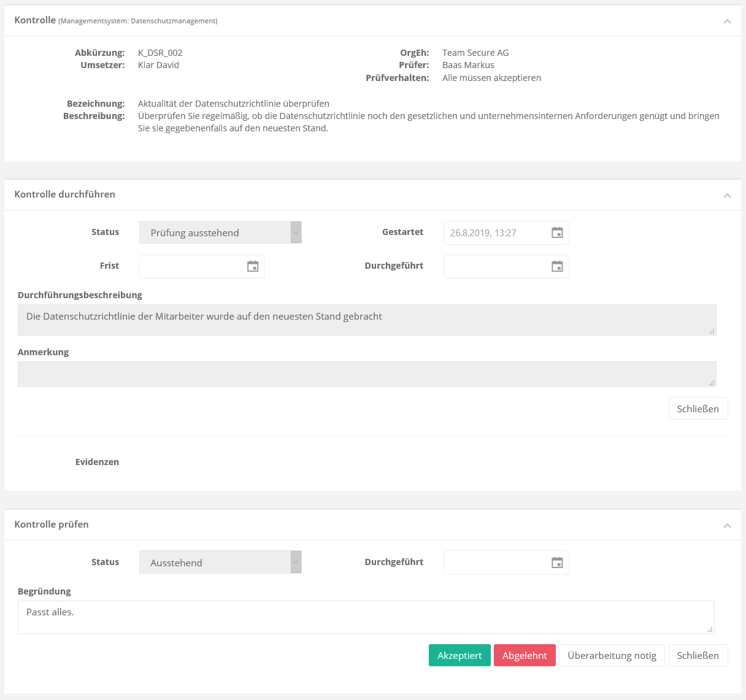Click the Frist date input field

[191, 266]
